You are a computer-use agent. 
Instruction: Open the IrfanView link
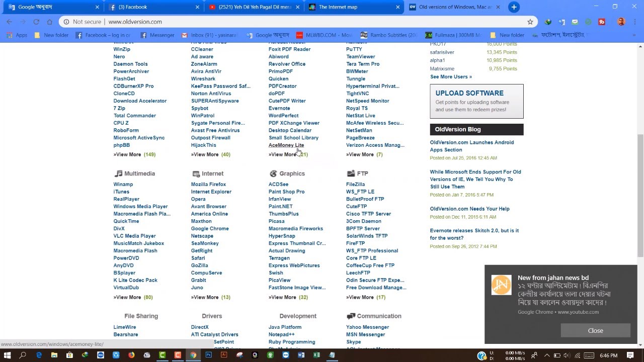point(280,199)
